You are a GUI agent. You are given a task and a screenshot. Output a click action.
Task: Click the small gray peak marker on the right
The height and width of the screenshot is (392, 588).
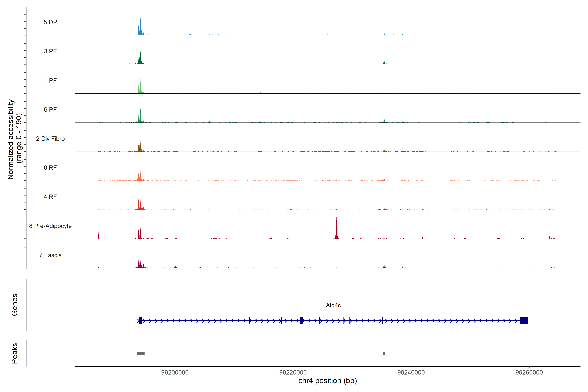click(384, 353)
